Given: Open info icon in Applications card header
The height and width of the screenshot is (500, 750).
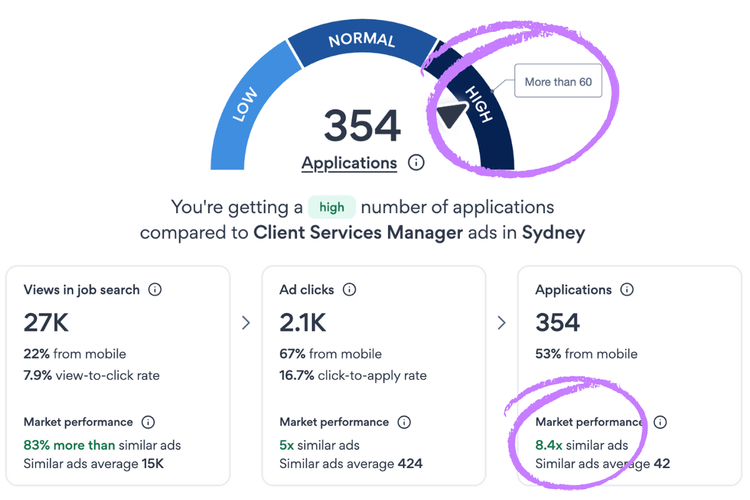Looking at the screenshot, I should point(626,290).
